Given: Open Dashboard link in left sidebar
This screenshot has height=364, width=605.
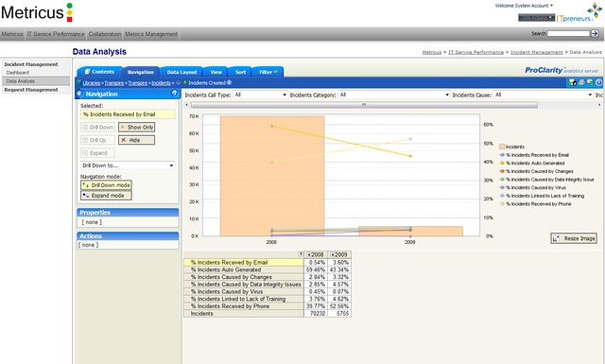Looking at the screenshot, I should (18, 73).
